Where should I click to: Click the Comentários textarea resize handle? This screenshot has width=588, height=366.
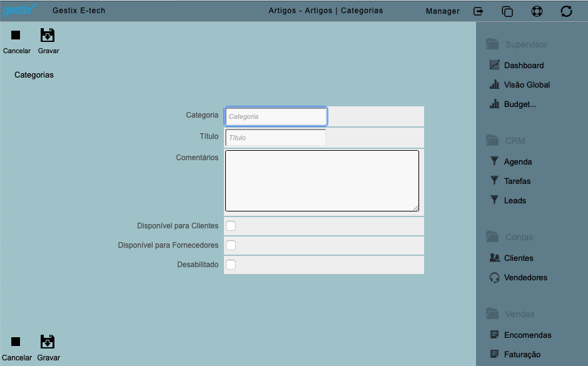(x=415, y=208)
